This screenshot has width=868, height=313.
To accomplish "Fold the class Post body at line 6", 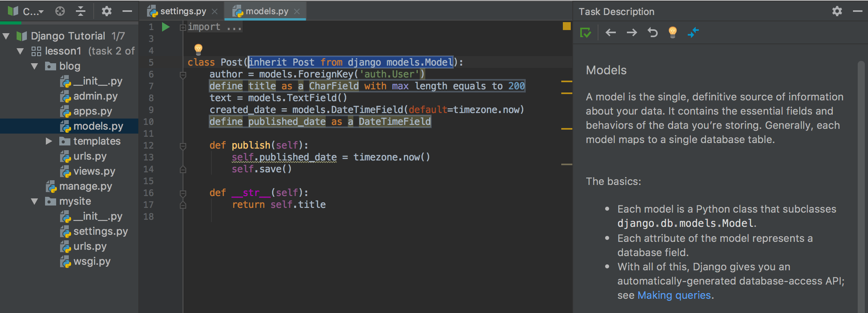I will tap(183, 75).
